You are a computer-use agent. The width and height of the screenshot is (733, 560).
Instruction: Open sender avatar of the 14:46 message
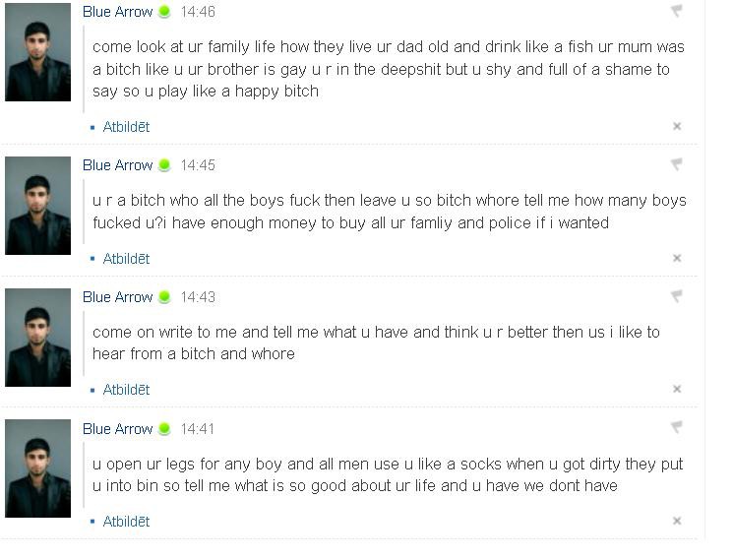click(37, 52)
